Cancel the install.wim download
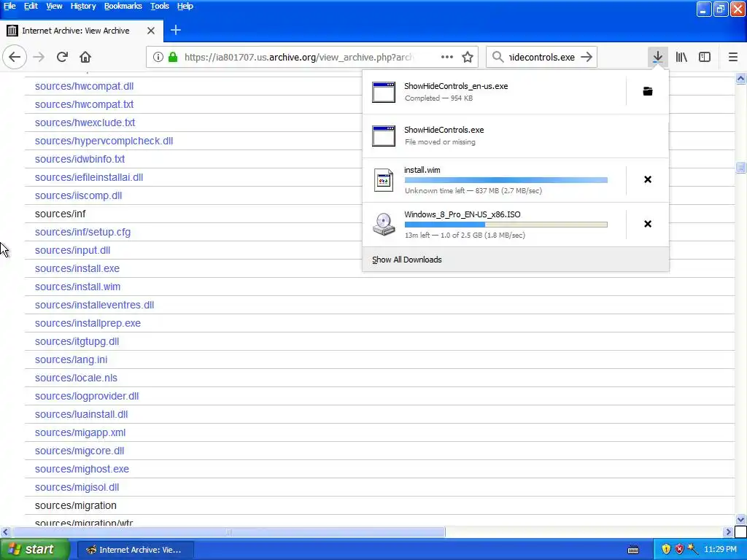 [x=648, y=179]
